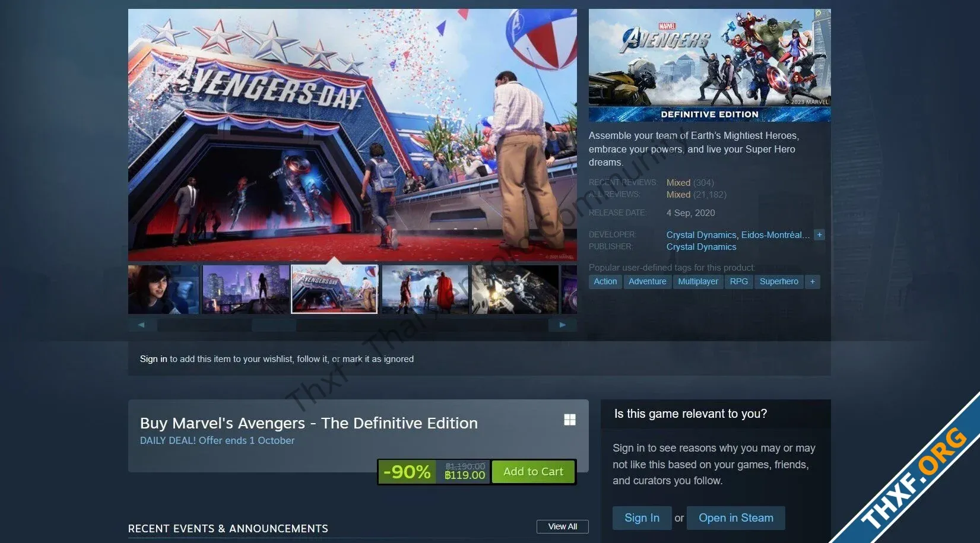Open the Action tag
Image resolution: width=980 pixels, height=543 pixels.
[x=605, y=281]
